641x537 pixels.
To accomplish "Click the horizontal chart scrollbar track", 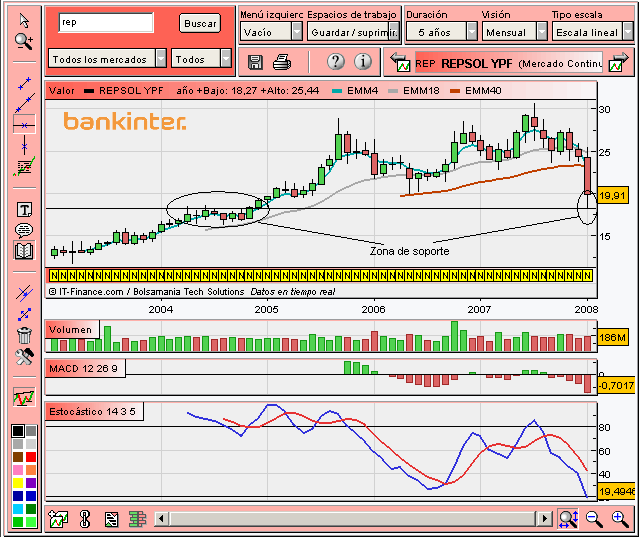I will (353, 519).
